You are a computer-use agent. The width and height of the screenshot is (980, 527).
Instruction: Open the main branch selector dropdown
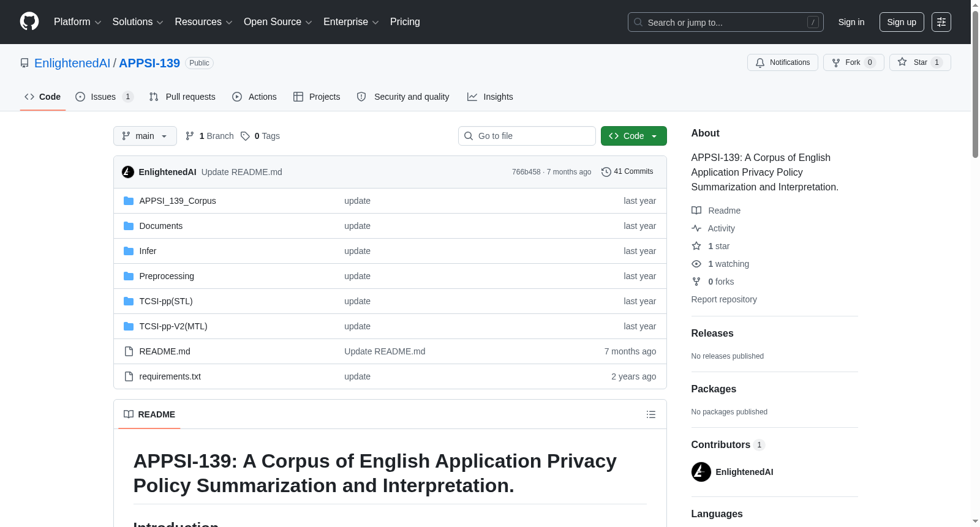(145, 136)
